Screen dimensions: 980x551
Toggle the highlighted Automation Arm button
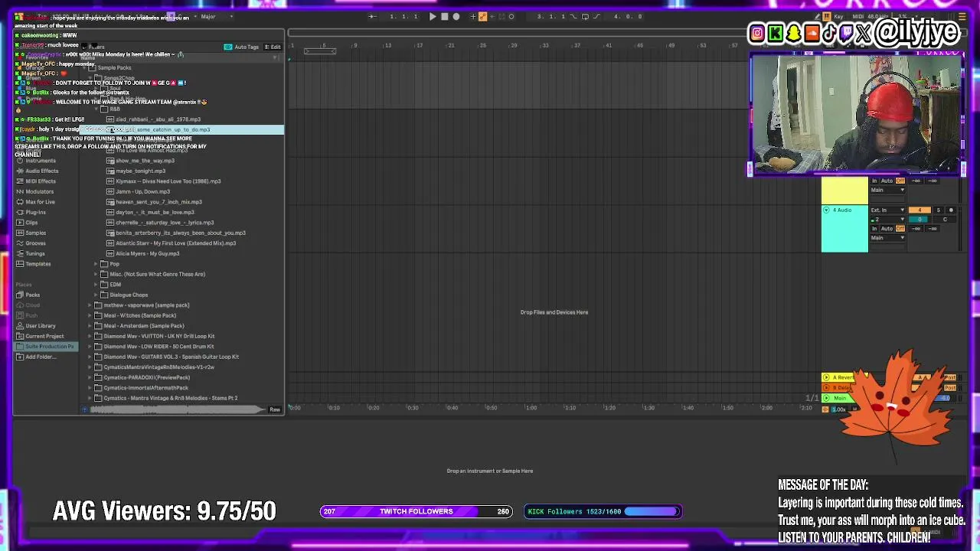pyautogui.click(x=482, y=16)
